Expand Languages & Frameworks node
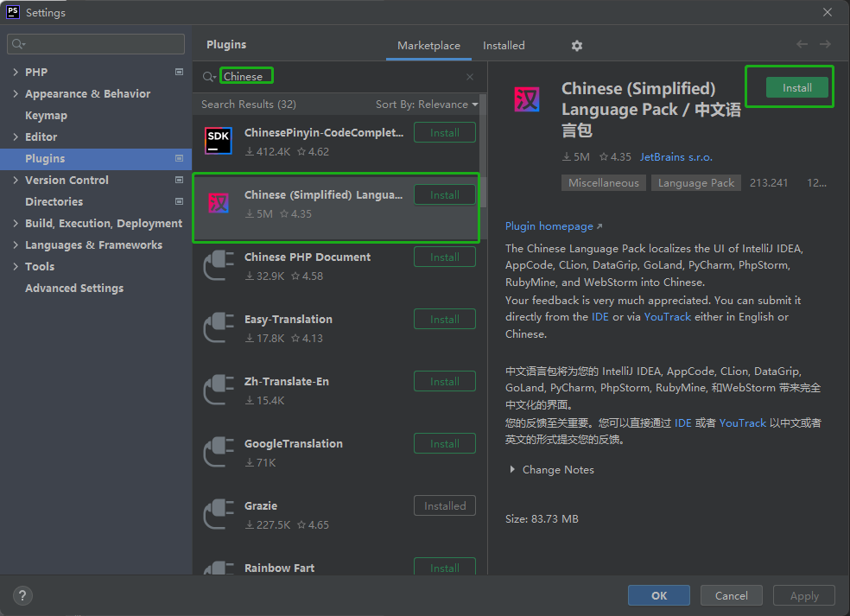The height and width of the screenshot is (616, 850). 16,245
